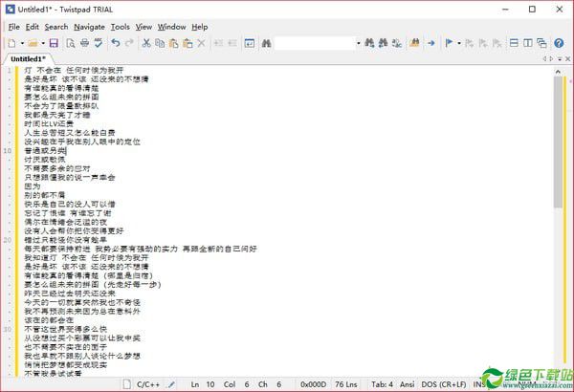
Task: Expand the Open file dropdown arrow
Action: click(43, 43)
